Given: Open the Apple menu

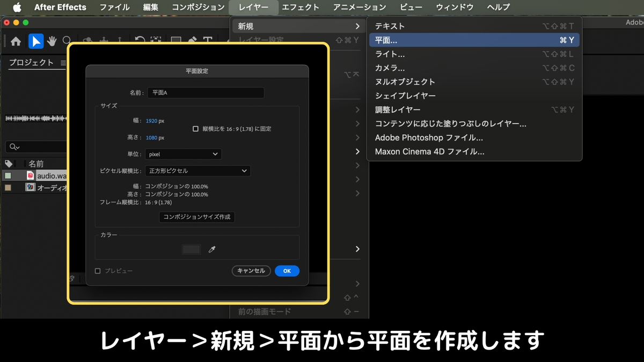Looking at the screenshot, I should tap(17, 7).
